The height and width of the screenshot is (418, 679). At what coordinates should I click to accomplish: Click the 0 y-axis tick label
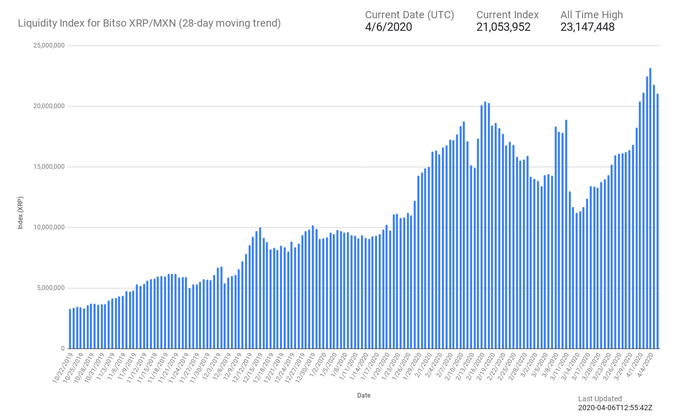(63, 348)
